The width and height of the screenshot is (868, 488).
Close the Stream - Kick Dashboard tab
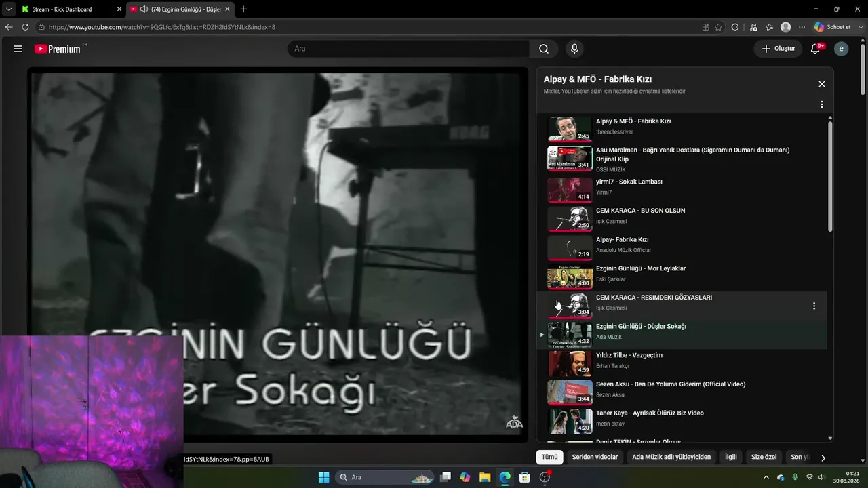click(x=119, y=9)
